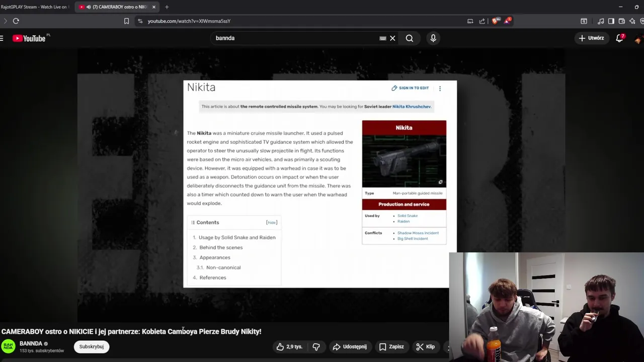The width and height of the screenshot is (644, 362).
Task: Open the BANNDA channel avatar
Action: click(x=8, y=346)
